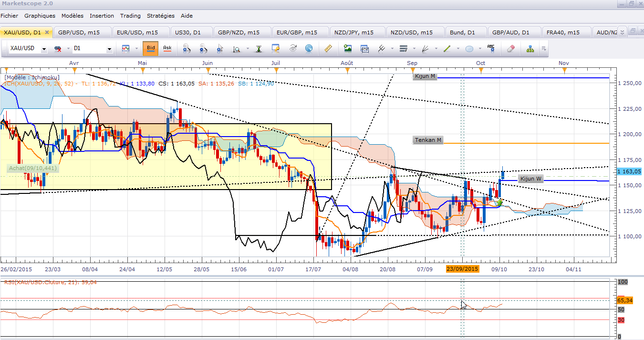This screenshot has height=340, width=644.
Task: Select the ABC text label tool
Action: pos(491,48)
